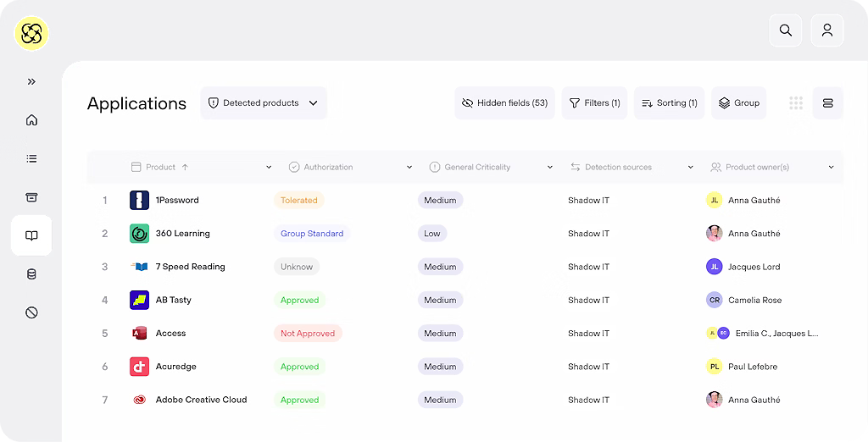Open Filters (1)
Image resolution: width=868 pixels, height=442 pixels.
594,103
